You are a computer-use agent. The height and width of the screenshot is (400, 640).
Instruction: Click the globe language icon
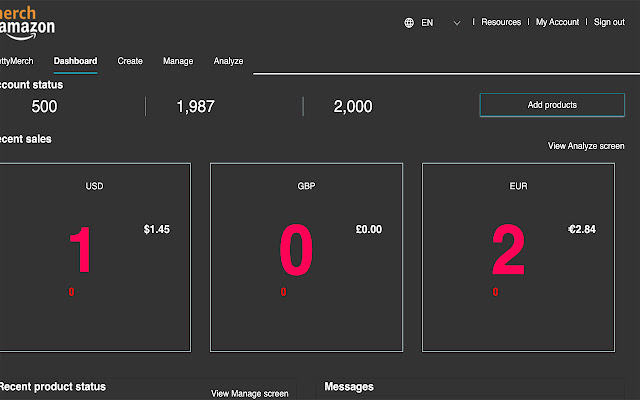tap(410, 22)
